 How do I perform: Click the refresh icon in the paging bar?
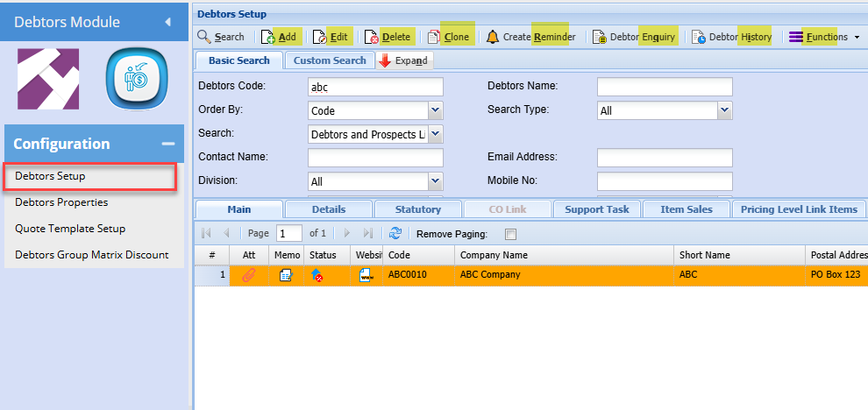pos(395,234)
